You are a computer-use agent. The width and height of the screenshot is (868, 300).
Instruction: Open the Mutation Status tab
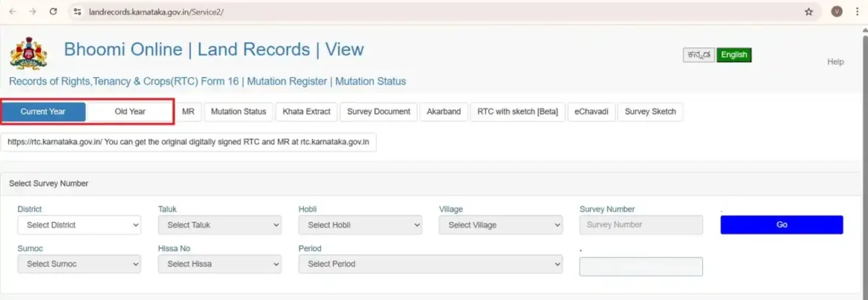pyautogui.click(x=239, y=111)
